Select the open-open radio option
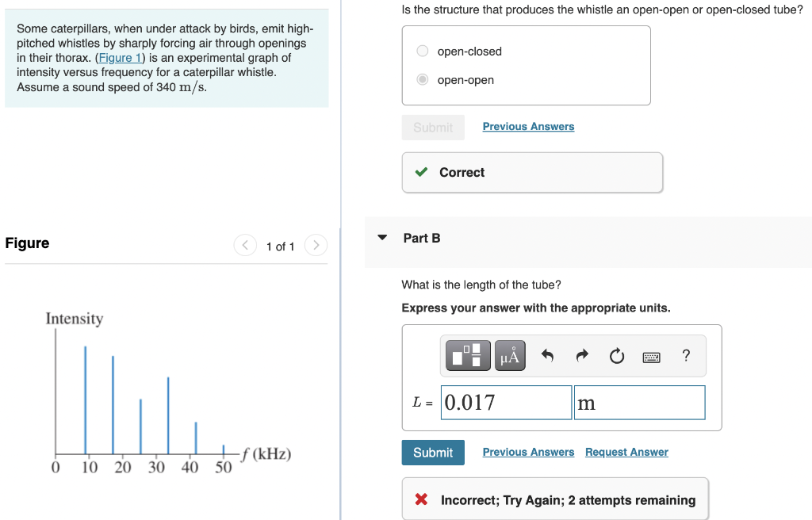This screenshot has height=520, width=812. (x=423, y=79)
